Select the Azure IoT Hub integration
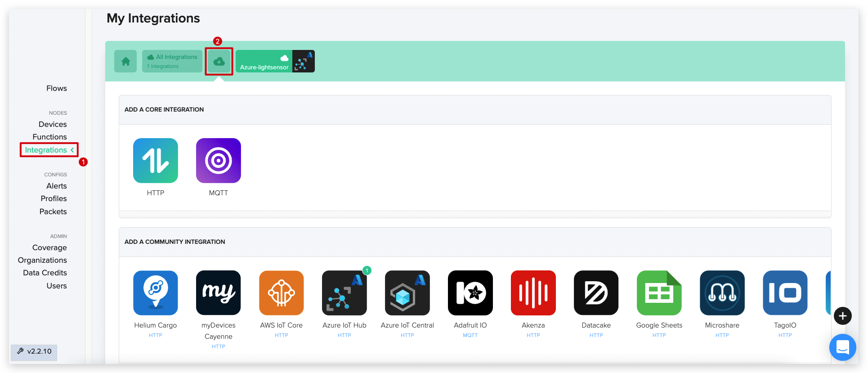The image size is (868, 373). pyautogui.click(x=345, y=293)
